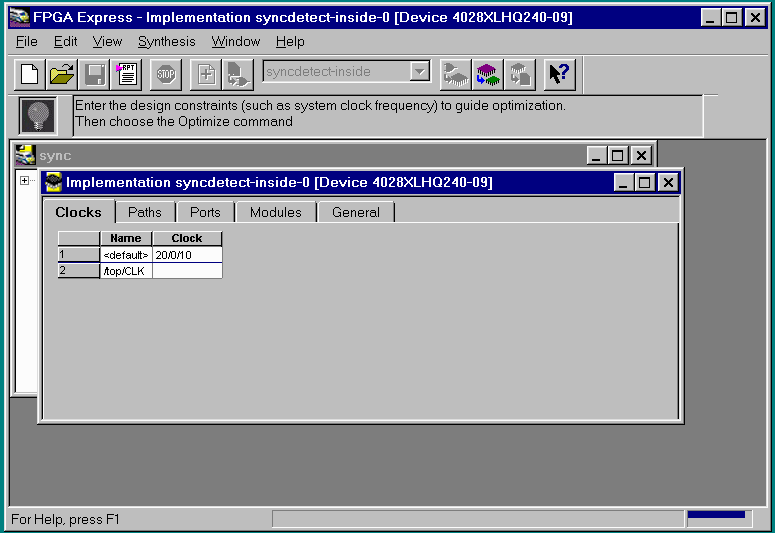Viewport: 775px width, 533px height.
Task: Open the syncdetect-inside dropdown list
Action: 420,72
